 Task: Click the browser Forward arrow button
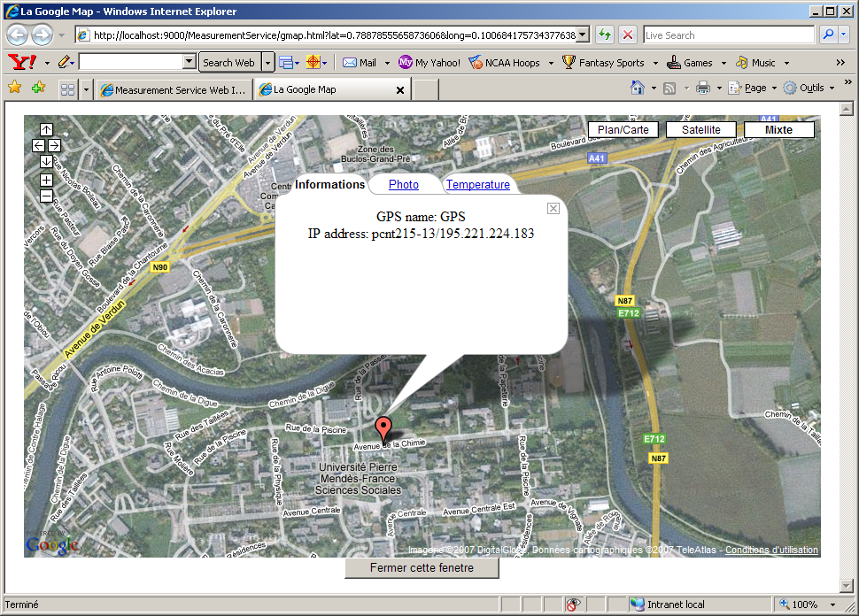click(43, 35)
